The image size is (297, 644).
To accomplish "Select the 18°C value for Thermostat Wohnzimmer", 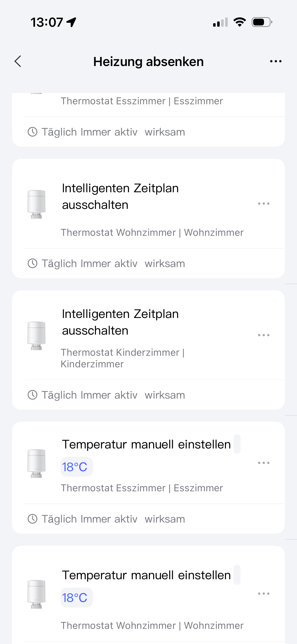I will point(75,598).
